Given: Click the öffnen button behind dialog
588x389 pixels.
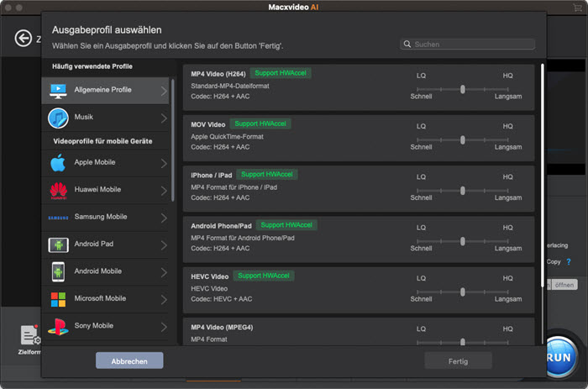Looking at the screenshot, I should click(x=564, y=285).
